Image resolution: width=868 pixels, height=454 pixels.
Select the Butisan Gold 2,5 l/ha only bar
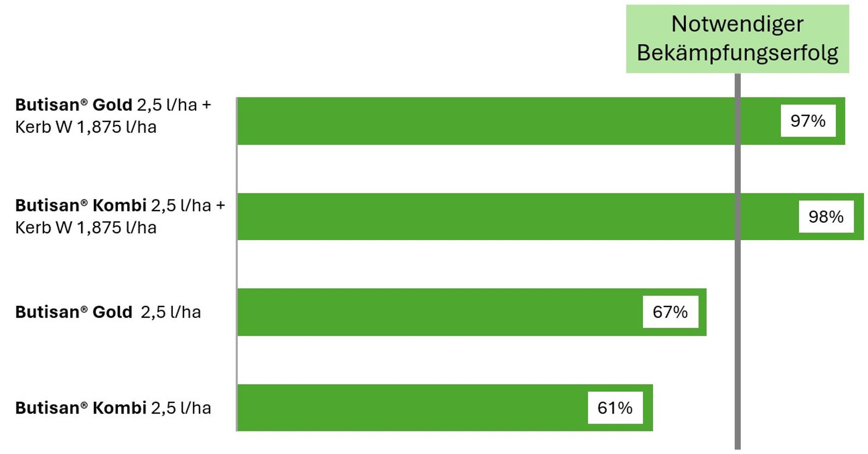tap(434, 312)
